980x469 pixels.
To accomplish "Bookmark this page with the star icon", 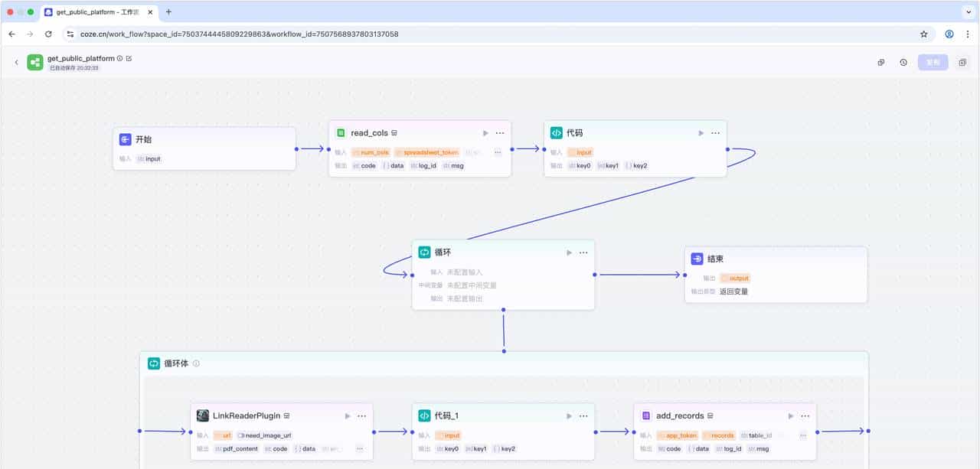I will [924, 34].
